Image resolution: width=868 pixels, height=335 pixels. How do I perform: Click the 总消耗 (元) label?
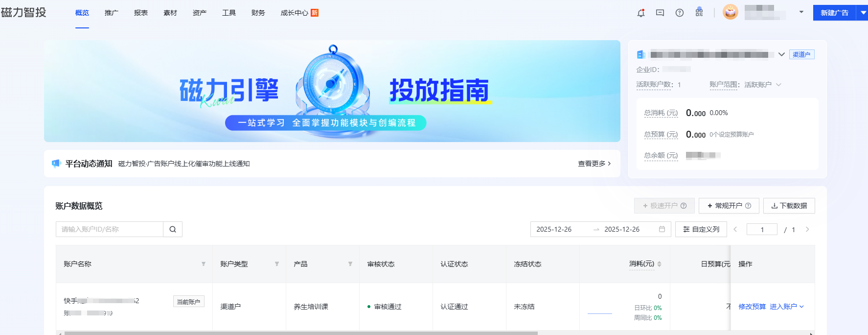(x=661, y=113)
